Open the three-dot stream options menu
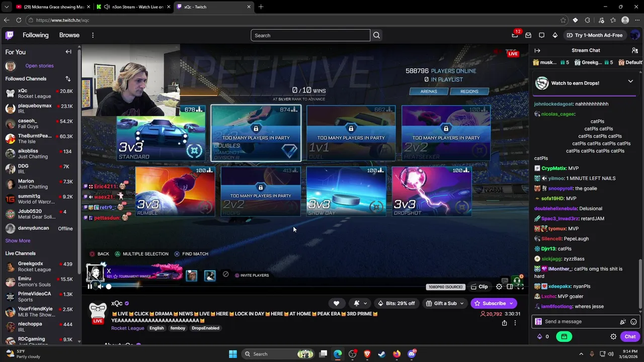Viewport: 644px width, 362px height. tap(515, 323)
